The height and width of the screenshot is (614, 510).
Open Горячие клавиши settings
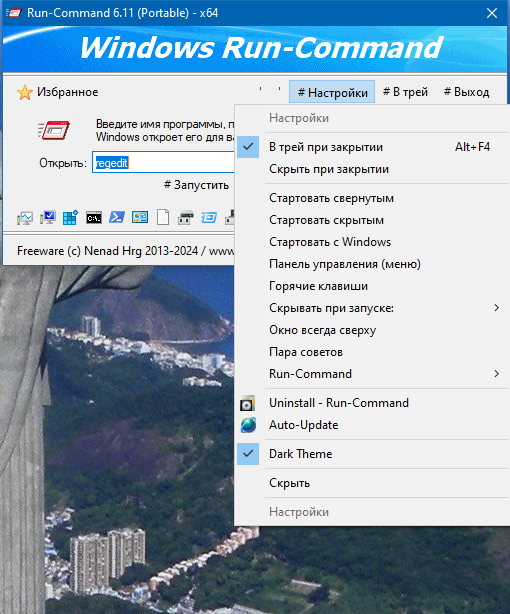point(372,286)
